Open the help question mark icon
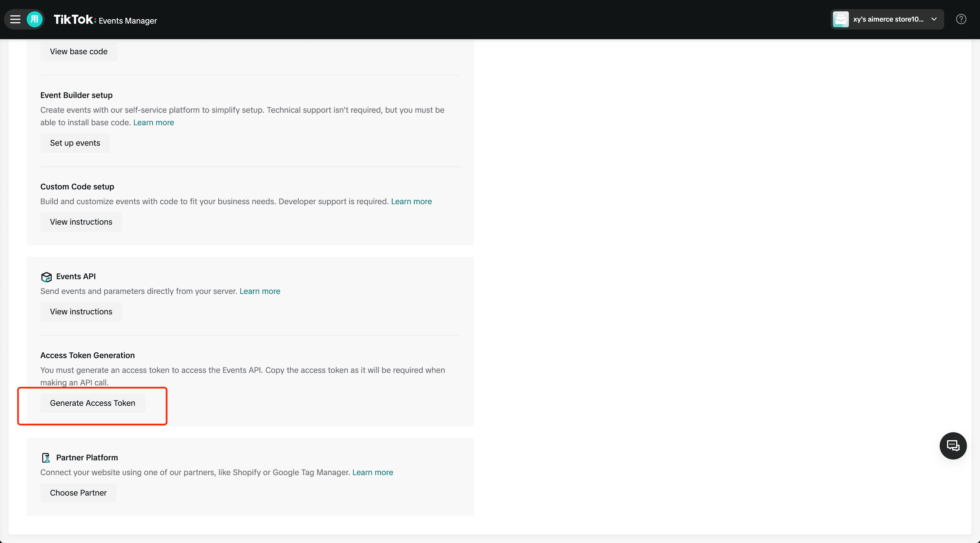Screen dimensions: 980x543 [x=961, y=19]
